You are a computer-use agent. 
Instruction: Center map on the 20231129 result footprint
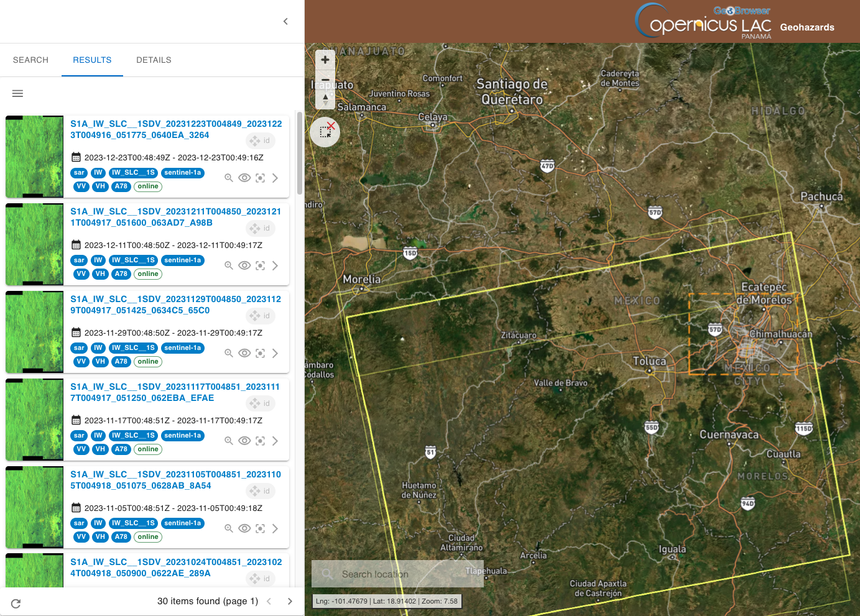click(x=260, y=353)
